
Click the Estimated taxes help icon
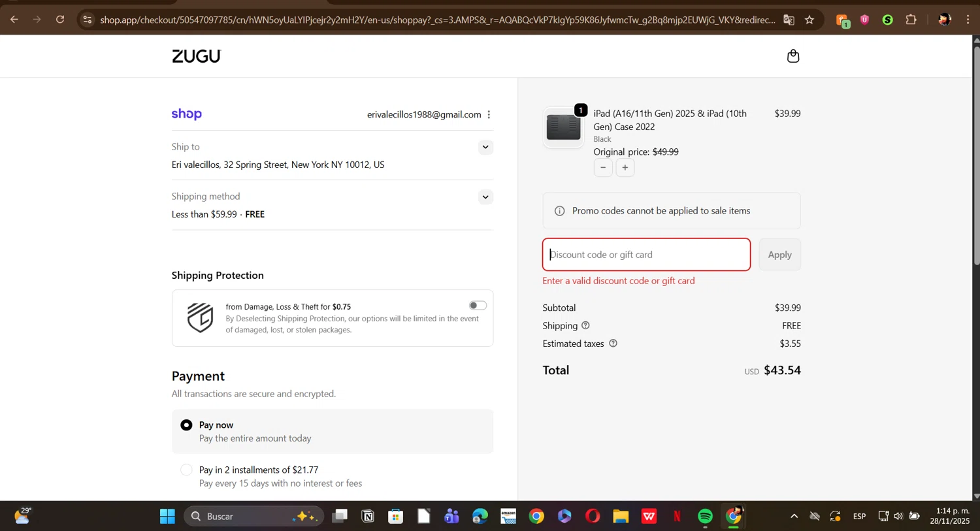click(613, 344)
